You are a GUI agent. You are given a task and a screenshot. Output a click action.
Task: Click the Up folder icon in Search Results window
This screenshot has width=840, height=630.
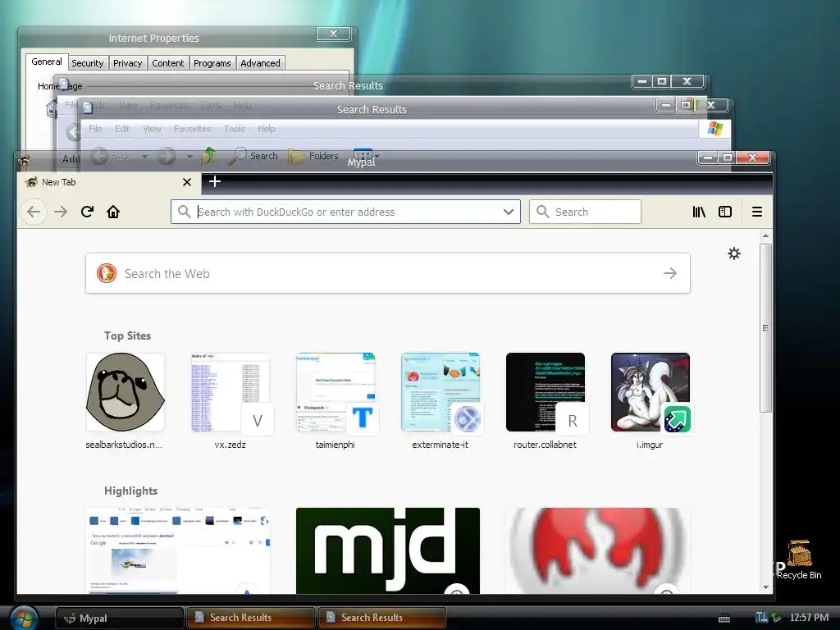point(208,156)
